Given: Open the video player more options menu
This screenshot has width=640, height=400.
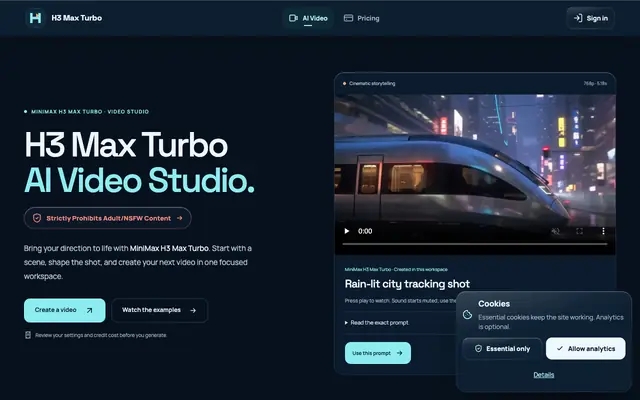Looking at the screenshot, I should [603, 231].
